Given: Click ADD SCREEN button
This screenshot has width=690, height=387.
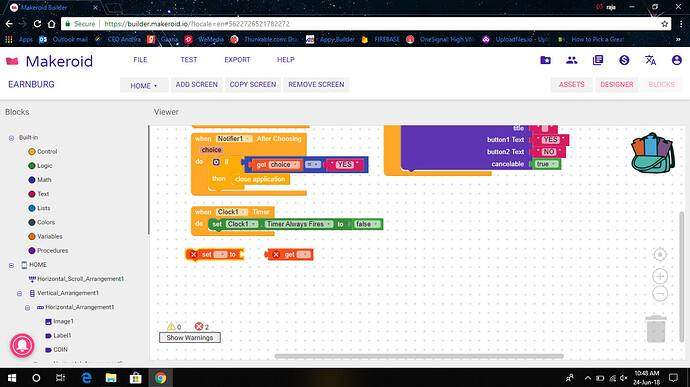Looking at the screenshot, I should pyautogui.click(x=197, y=85).
